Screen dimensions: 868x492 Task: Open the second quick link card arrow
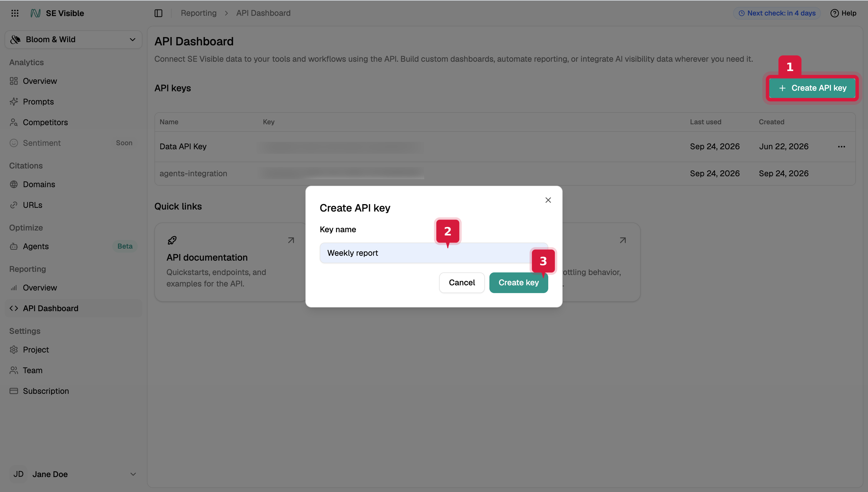623,240
